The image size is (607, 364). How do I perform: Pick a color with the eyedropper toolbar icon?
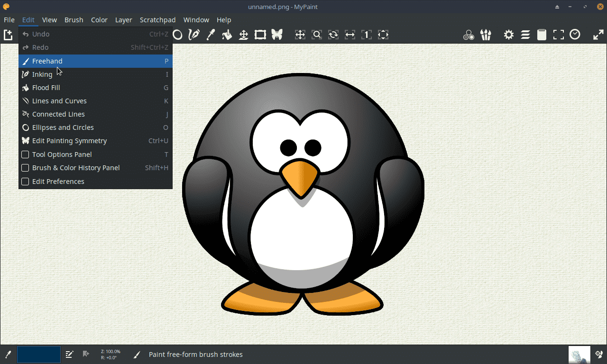(x=211, y=34)
